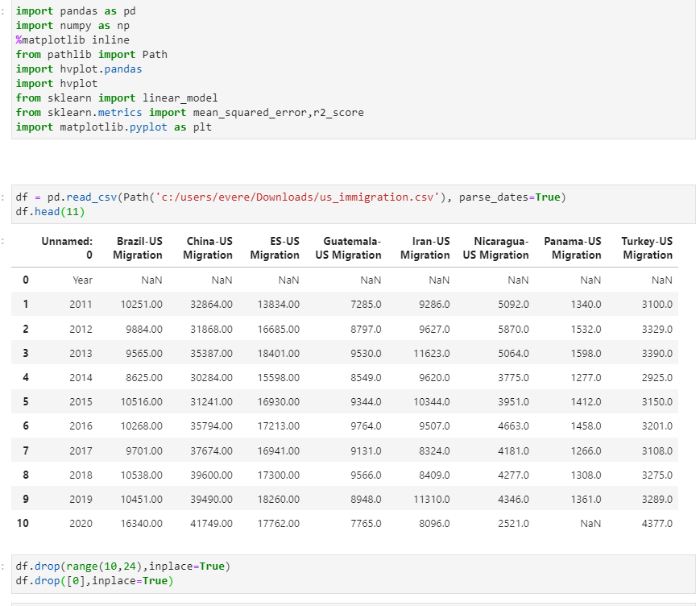The width and height of the screenshot is (700, 606).
Task: Click year cell 2017
Action: coord(81,450)
